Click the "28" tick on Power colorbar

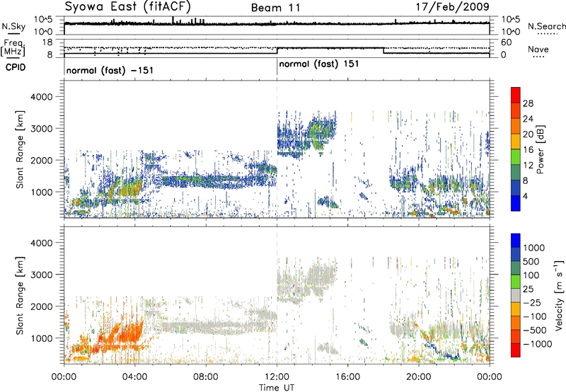coord(528,103)
